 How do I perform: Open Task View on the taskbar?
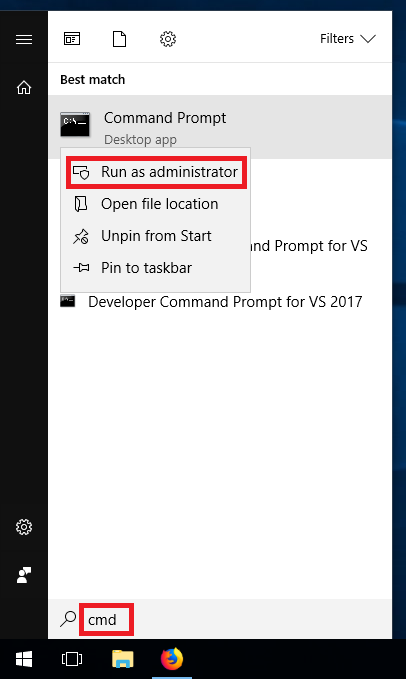point(72,659)
